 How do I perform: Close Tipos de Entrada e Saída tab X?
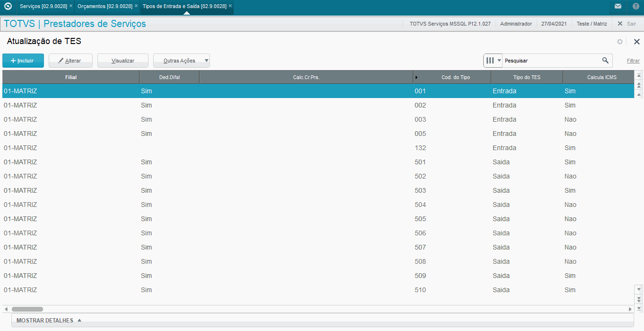tap(230, 6)
